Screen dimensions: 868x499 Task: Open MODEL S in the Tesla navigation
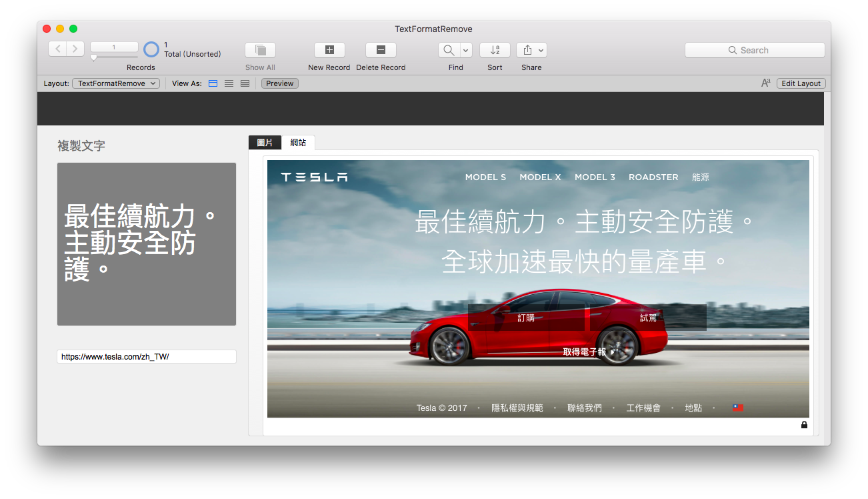click(485, 177)
